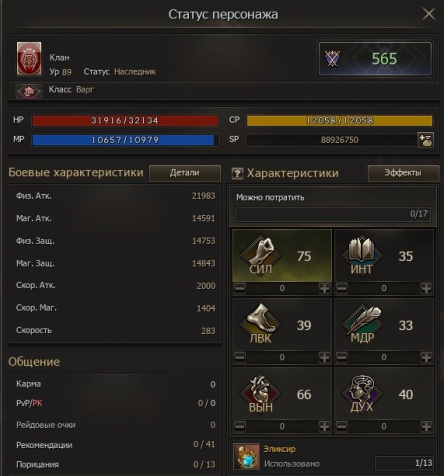This screenshot has height=476, width=444.
Task: Click the crossed swords rank icon
Action: coord(332,59)
